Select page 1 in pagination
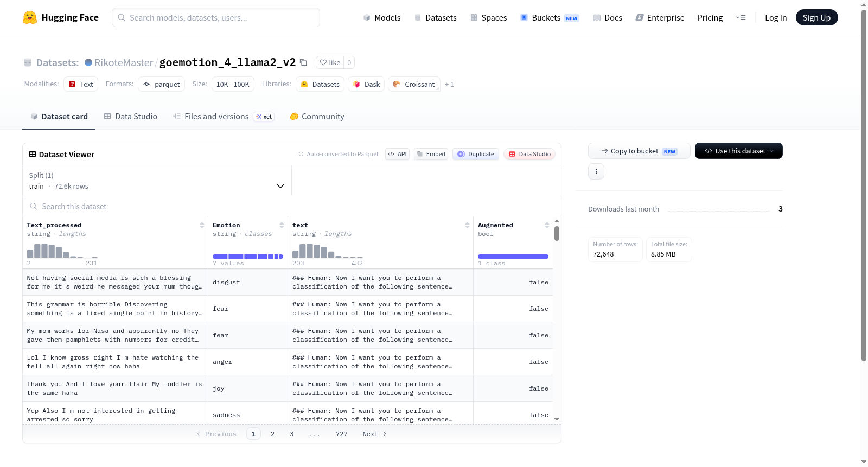Viewport: 868px width, 467px height. coord(253,434)
